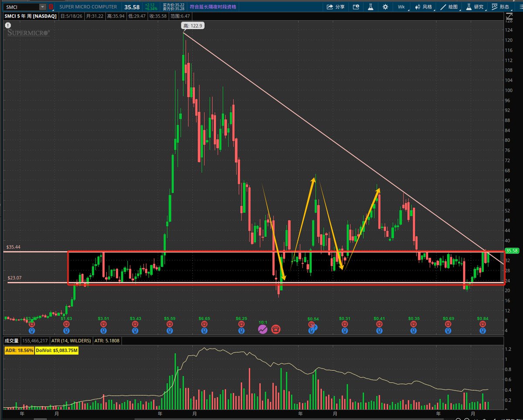Click the ADR: 18.56% label
Screen dimensions: 523x420
tap(19, 350)
